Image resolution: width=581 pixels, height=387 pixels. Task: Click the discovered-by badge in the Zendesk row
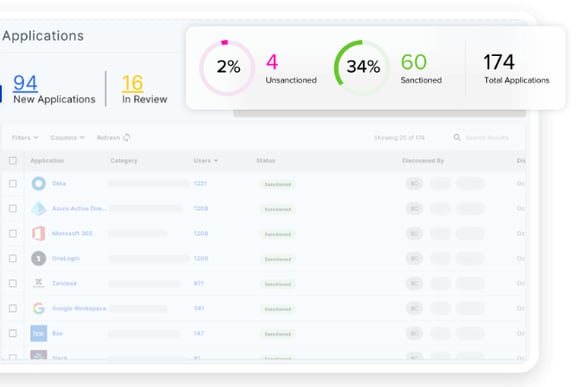point(414,284)
